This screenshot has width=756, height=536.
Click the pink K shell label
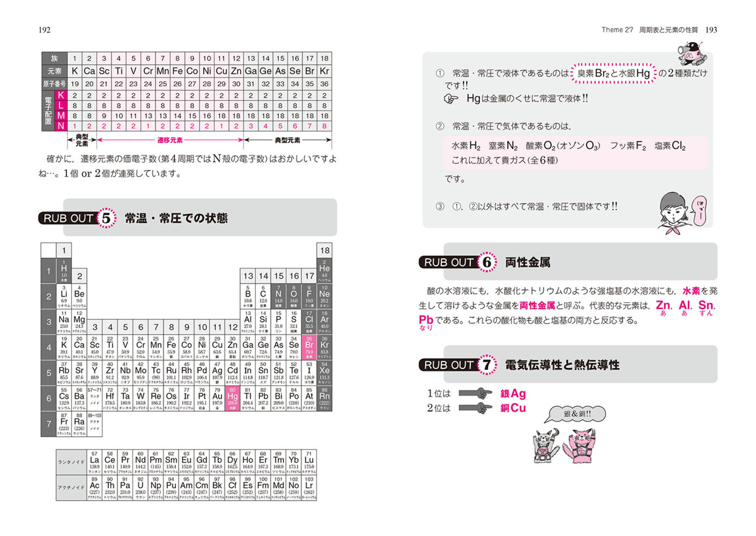tap(61, 95)
